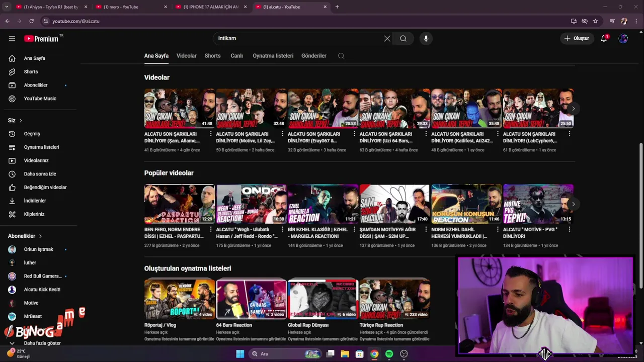Clear the search box with X
Viewport: 644px width, 362px height.
(387, 38)
